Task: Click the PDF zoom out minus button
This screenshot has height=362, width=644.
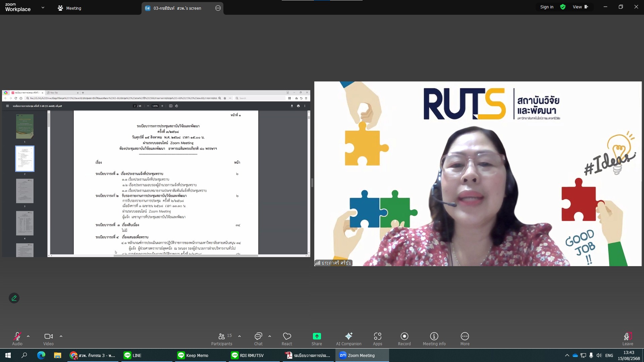Action: (148, 106)
